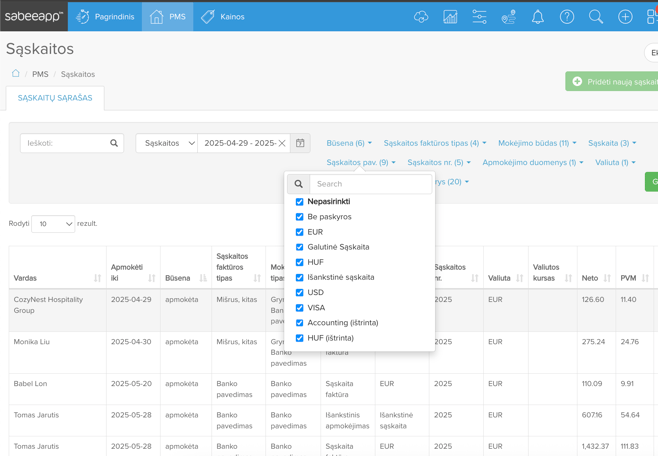Click the plus circle add icon
The width and height of the screenshot is (658, 456).
click(x=625, y=17)
